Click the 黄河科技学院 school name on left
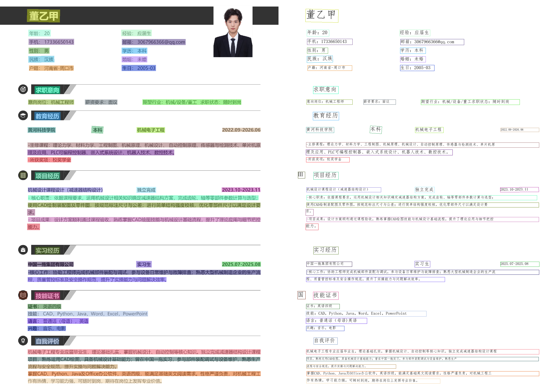The image size is (557, 392). point(41,130)
